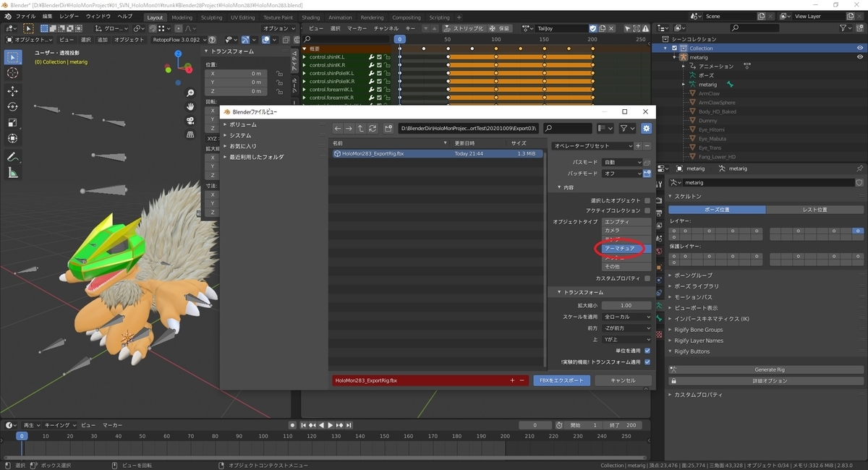
Task: Select the Move tool in viewport toolbar
Action: point(12,91)
